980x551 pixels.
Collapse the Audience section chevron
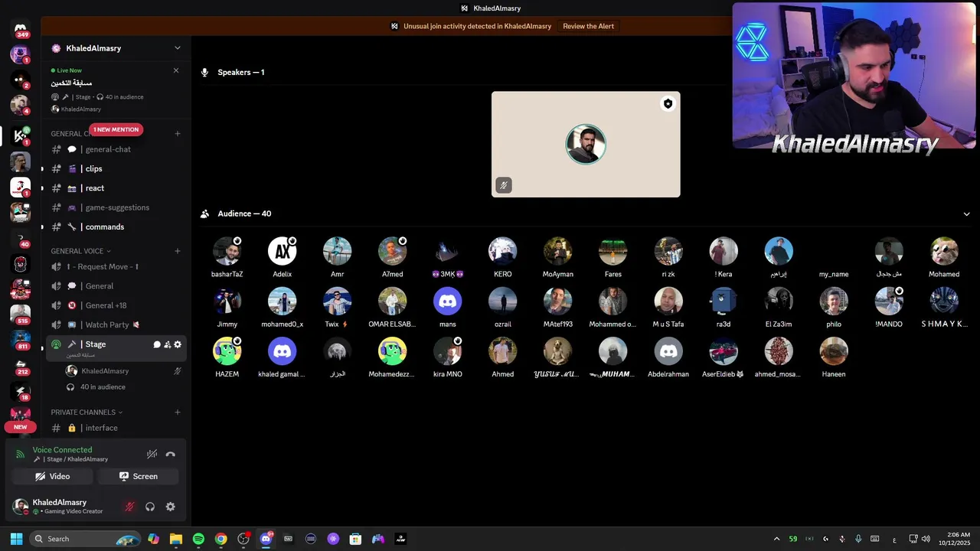[966, 214]
